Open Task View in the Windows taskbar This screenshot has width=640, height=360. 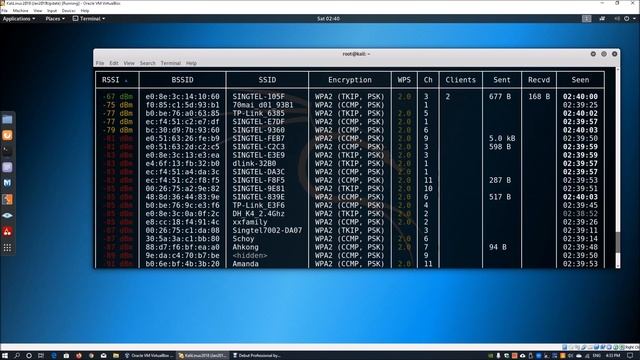pyautogui.click(x=41, y=356)
